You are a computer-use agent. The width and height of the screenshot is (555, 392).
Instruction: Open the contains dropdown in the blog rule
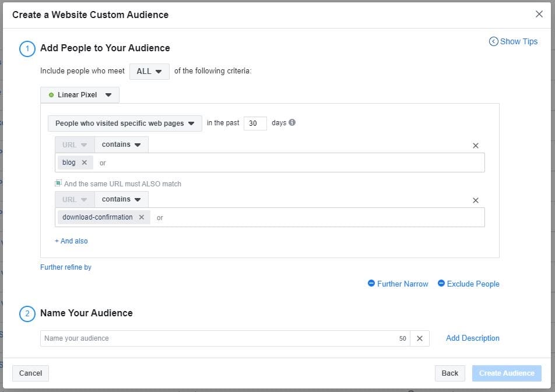121,144
